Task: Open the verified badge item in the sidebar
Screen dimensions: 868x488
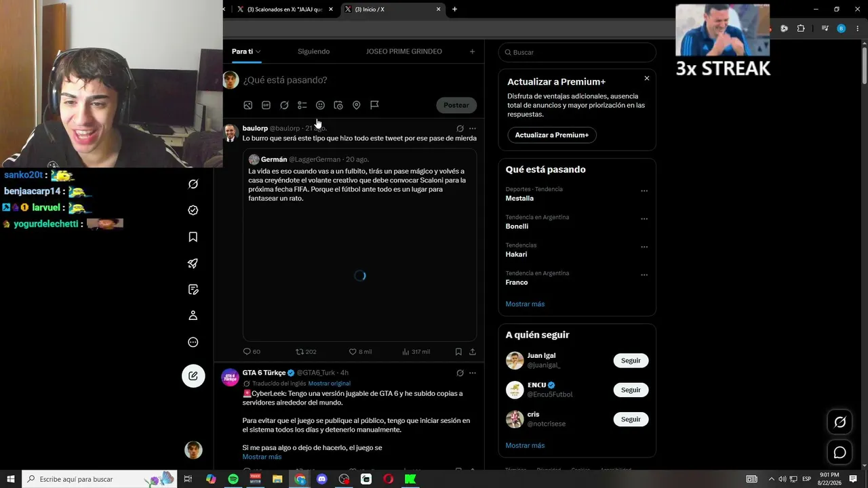Action: (193, 210)
